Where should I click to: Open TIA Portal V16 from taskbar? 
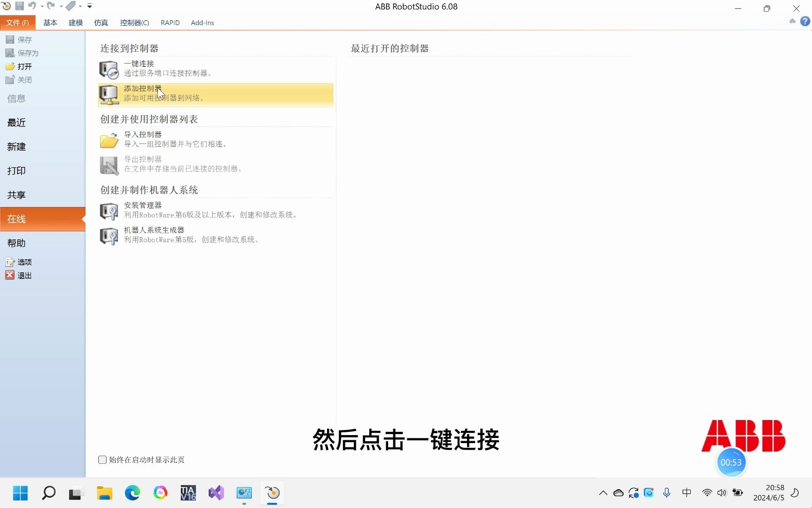(x=188, y=493)
